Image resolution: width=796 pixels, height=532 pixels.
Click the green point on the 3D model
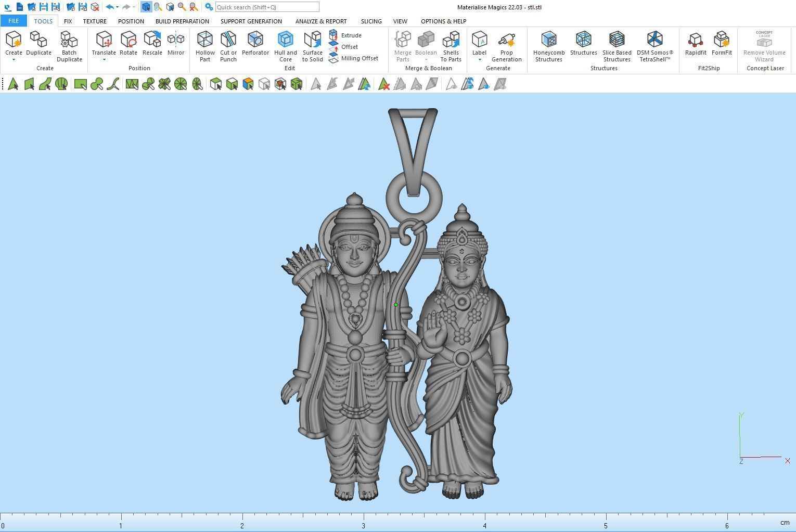pos(396,305)
